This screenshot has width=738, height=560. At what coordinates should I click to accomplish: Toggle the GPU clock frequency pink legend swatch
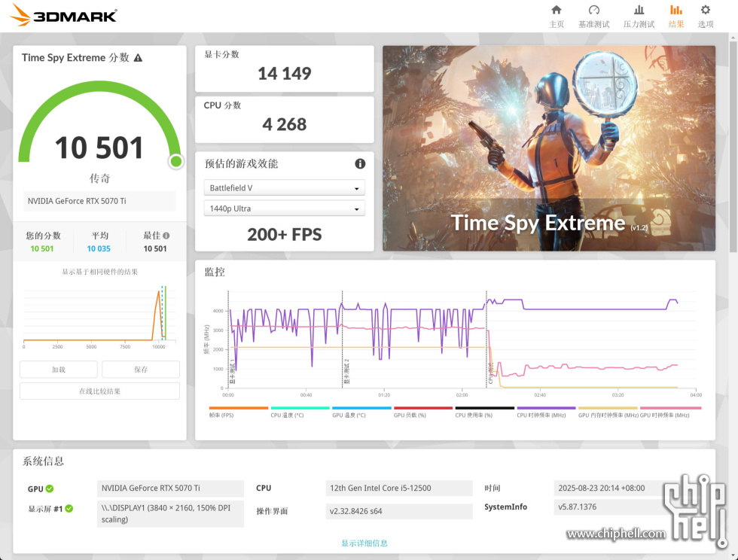point(671,408)
